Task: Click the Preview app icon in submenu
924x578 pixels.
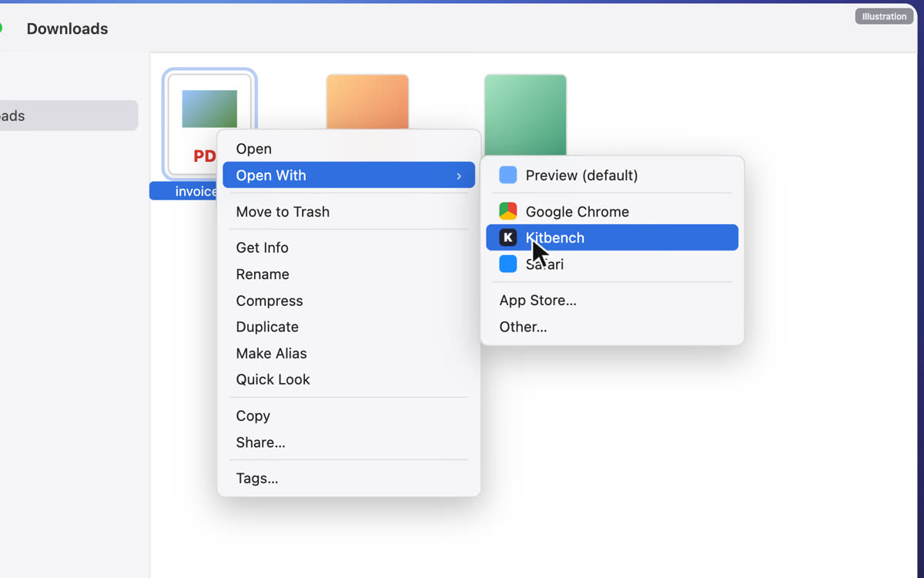Action: (508, 175)
